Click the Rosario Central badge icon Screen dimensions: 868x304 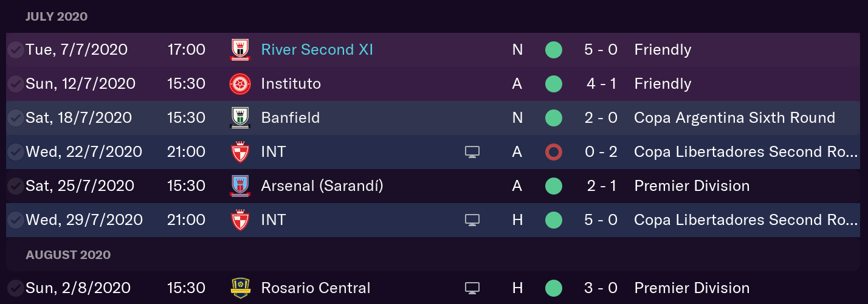click(240, 288)
